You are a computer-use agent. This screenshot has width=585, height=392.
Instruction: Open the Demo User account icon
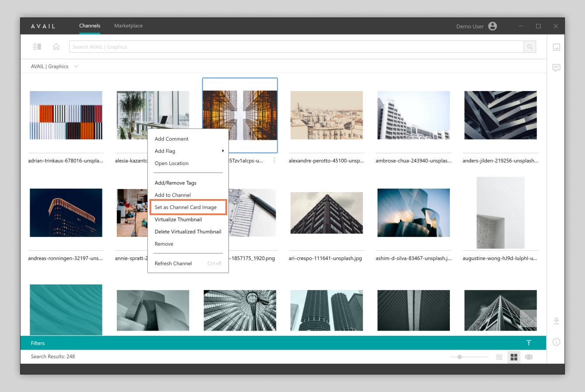[x=493, y=26]
